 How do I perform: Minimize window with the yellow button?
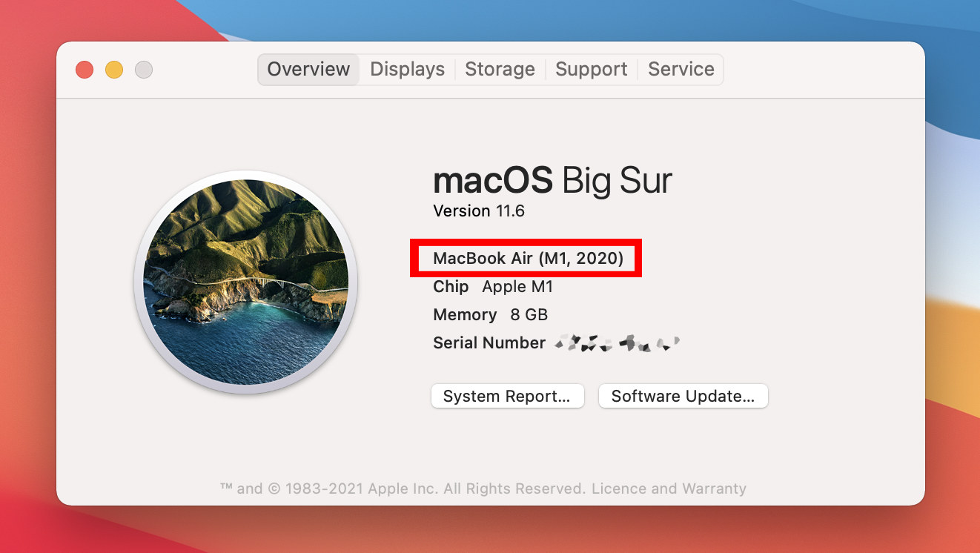114,70
